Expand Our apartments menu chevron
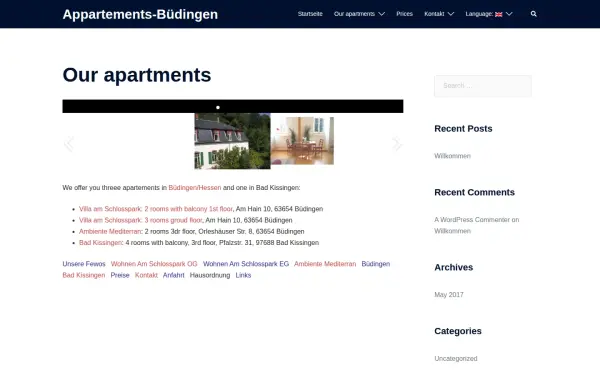This screenshot has width=600, height=375. [382, 14]
